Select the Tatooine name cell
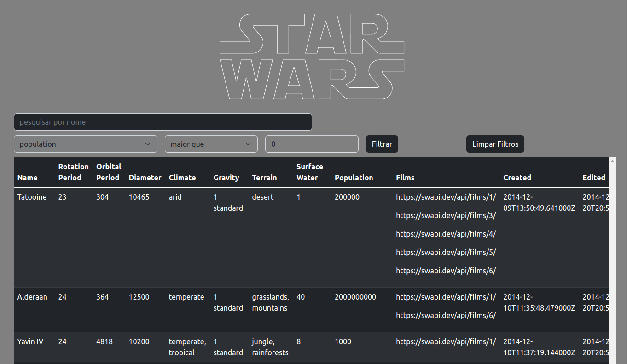Image resolution: width=627 pixels, height=364 pixels. click(32, 197)
